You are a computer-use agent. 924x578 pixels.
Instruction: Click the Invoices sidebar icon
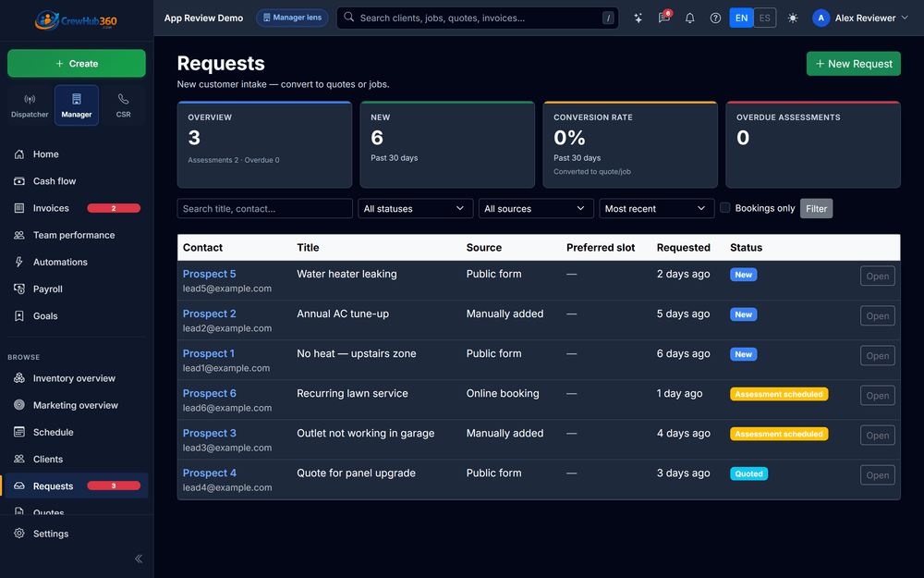[x=19, y=208]
